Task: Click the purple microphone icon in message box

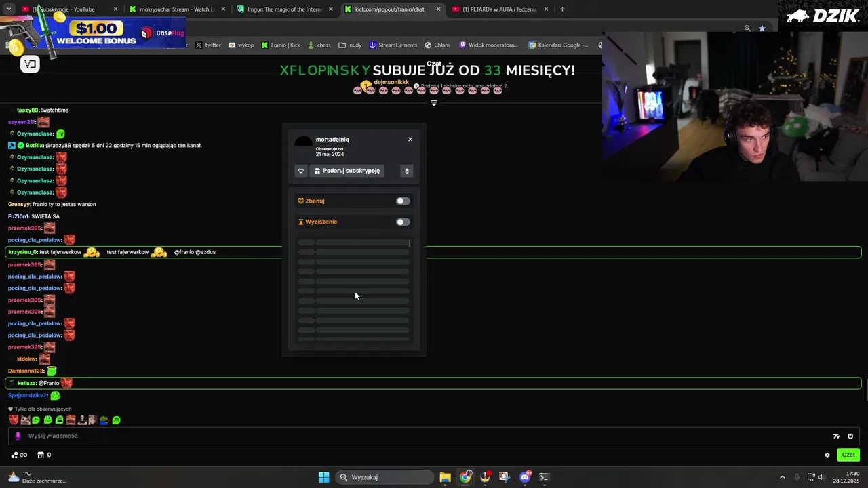Action: (18, 436)
